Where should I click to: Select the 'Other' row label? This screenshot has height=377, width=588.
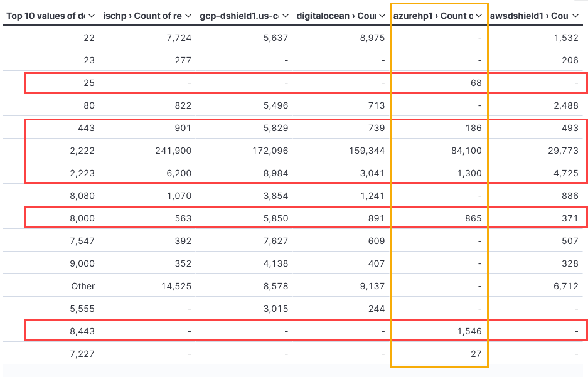pos(83,286)
